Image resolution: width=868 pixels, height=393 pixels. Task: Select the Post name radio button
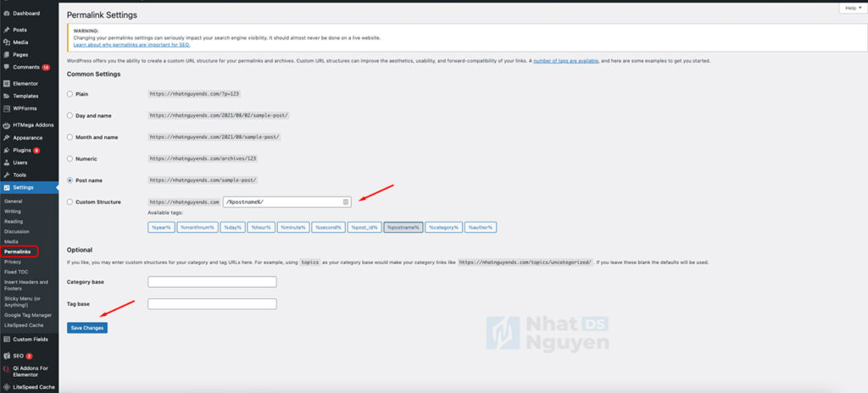pos(70,180)
